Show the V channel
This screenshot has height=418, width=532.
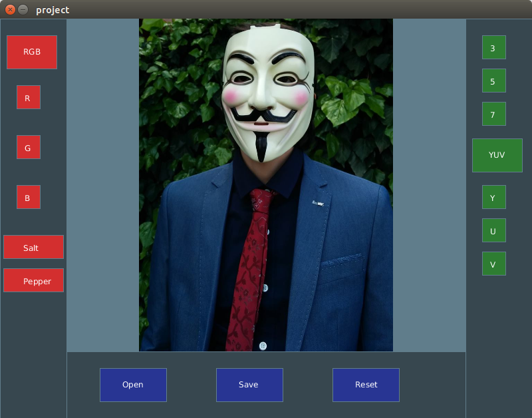(494, 264)
